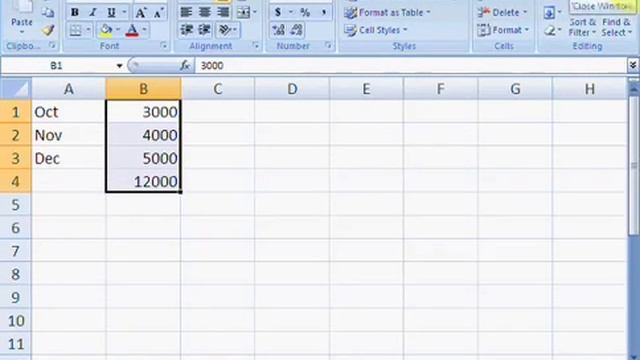Toggle Underline formatting
Viewport: 640px width, 360px height.
click(x=111, y=13)
